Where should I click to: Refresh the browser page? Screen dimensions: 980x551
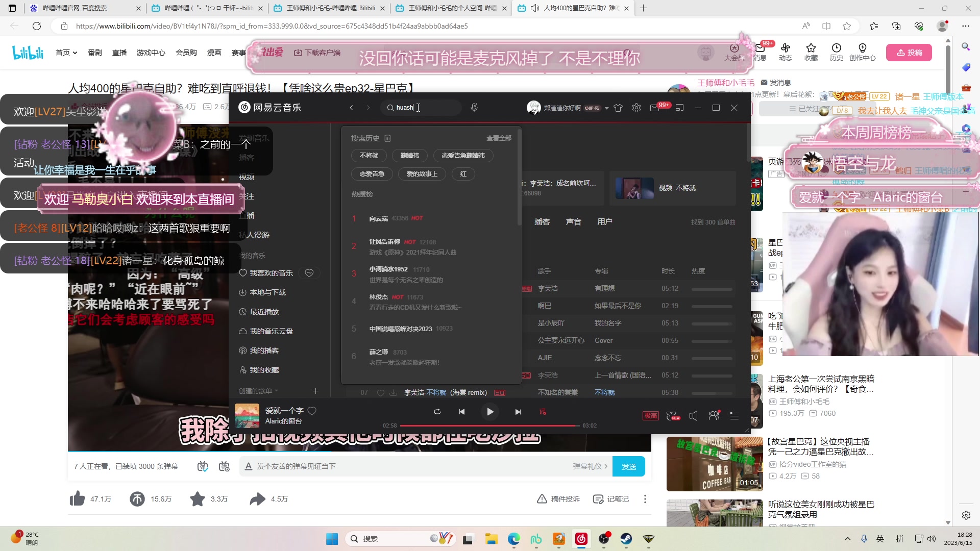37,26
